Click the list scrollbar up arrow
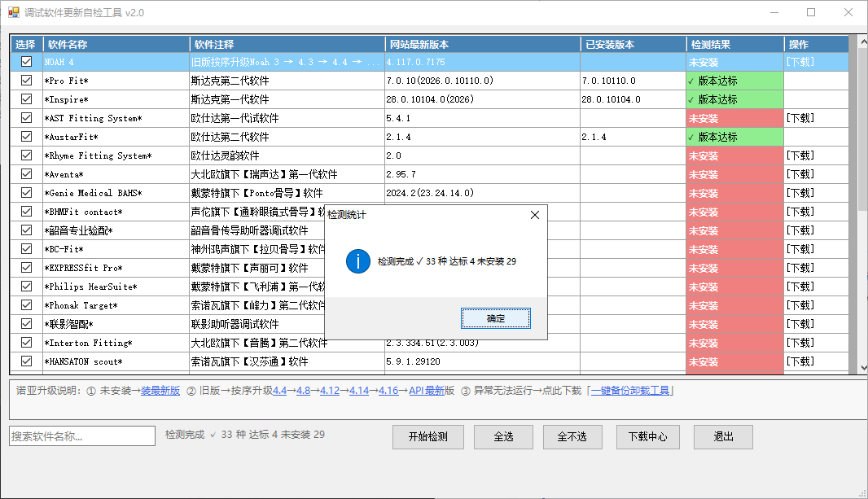The height and width of the screenshot is (499, 868). pyautogui.click(x=863, y=42)
